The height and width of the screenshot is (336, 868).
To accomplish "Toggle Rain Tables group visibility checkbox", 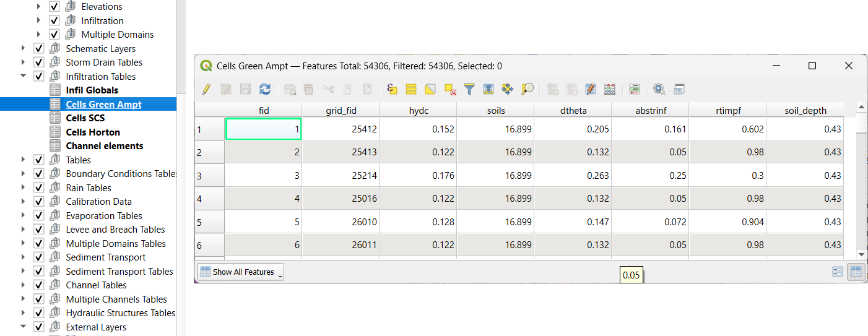I will [38, 188].
